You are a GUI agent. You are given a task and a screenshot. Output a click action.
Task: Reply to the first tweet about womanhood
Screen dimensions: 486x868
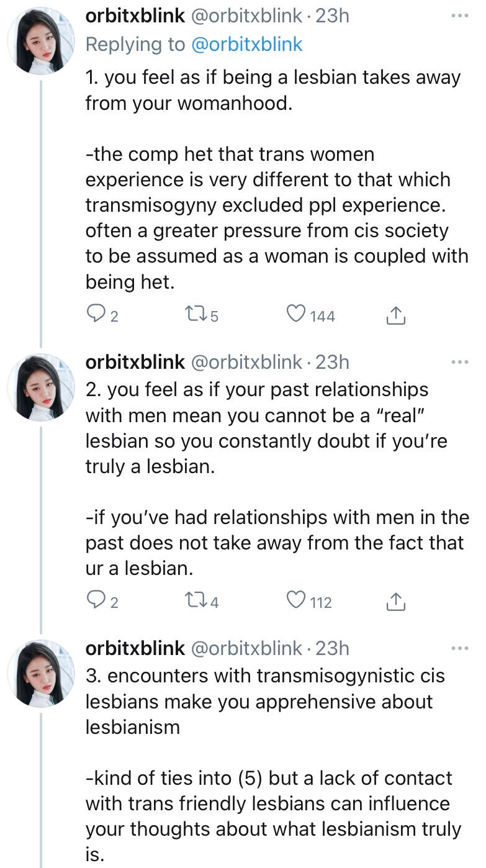click(96, 315)
